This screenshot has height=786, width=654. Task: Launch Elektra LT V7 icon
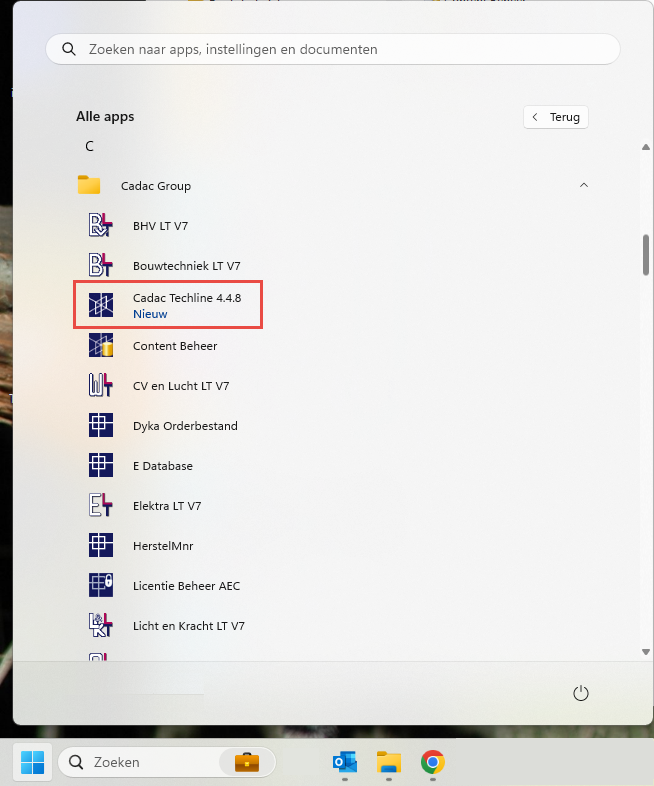point(101,505)
